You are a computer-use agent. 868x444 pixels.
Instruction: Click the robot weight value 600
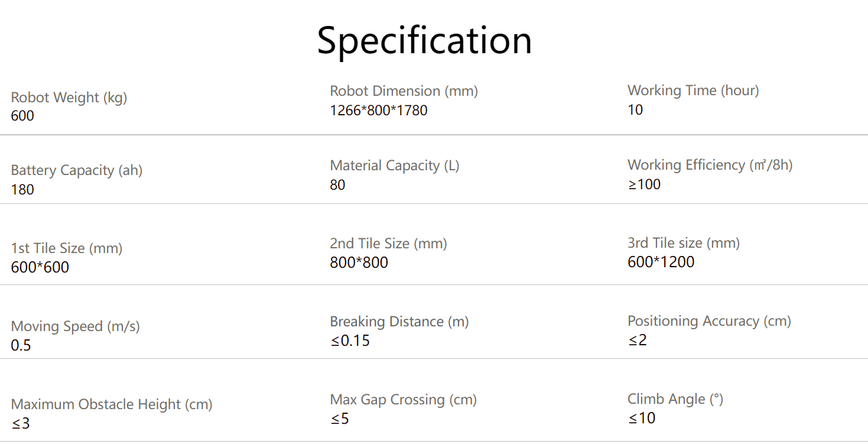(x=22, y=116)
